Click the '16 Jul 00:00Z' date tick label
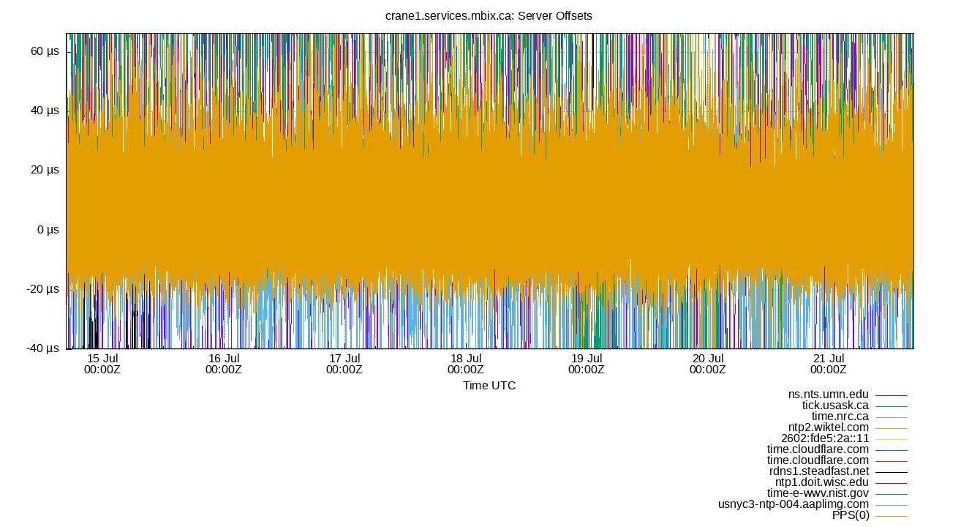Image resolution: width=980 pixels, height=527 pixels. tap(224, 364)
